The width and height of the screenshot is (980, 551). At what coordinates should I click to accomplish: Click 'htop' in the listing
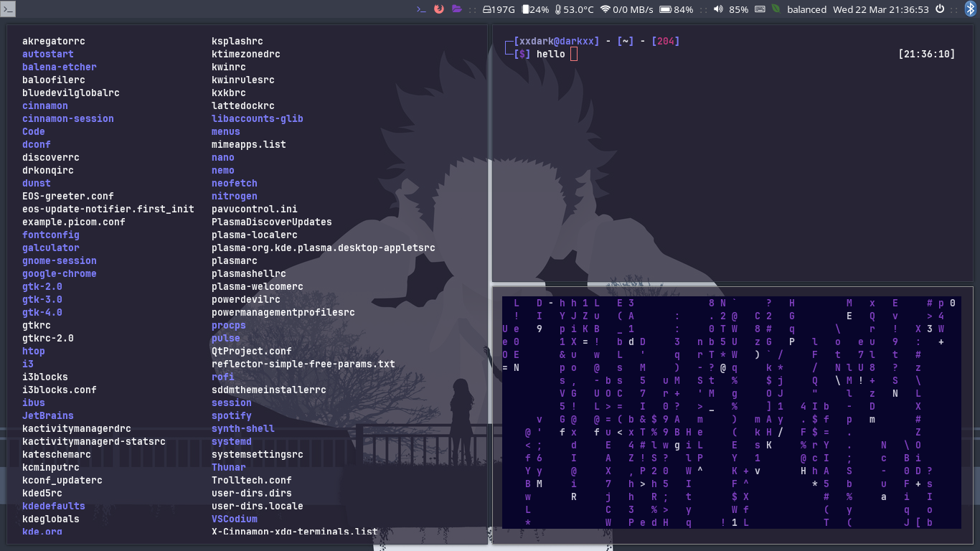(x=34, y=351)
